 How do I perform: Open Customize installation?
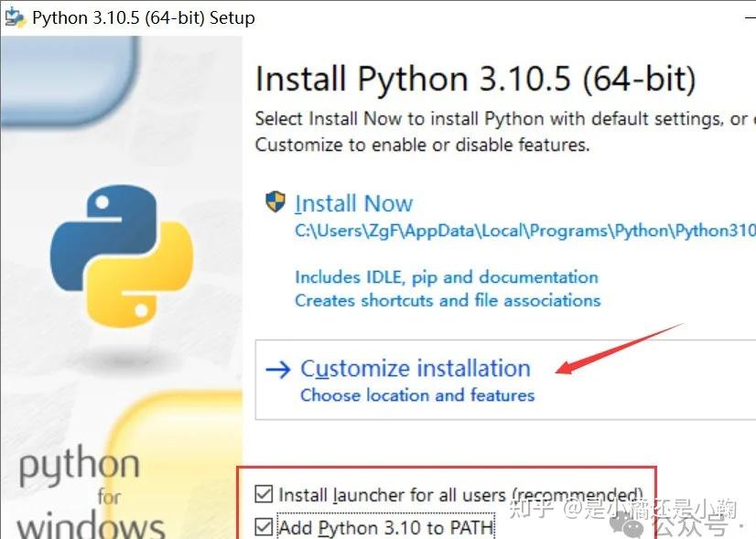(416, 367)
